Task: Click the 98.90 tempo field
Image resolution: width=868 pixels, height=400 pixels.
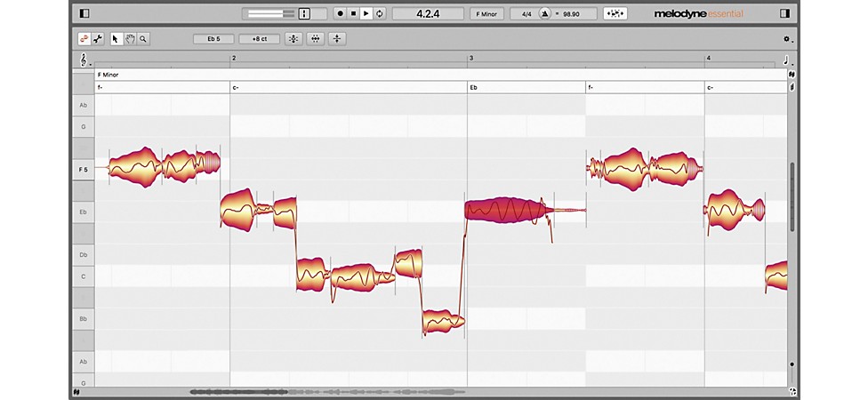Action: (x=571, y=14)
